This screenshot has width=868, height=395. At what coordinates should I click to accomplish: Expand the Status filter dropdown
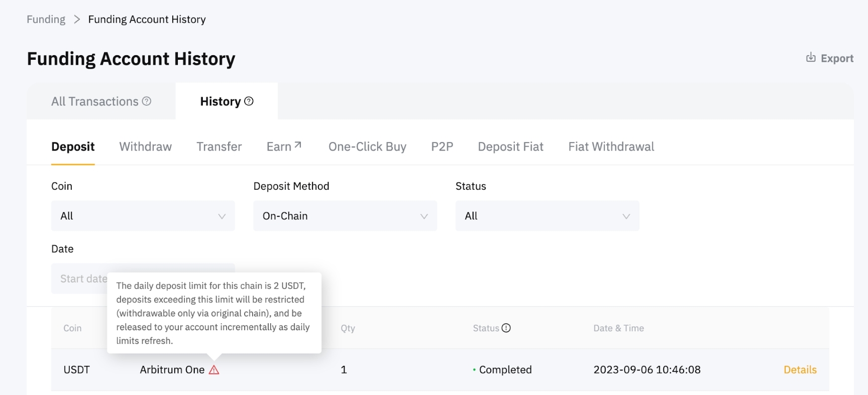pos(547,216)
